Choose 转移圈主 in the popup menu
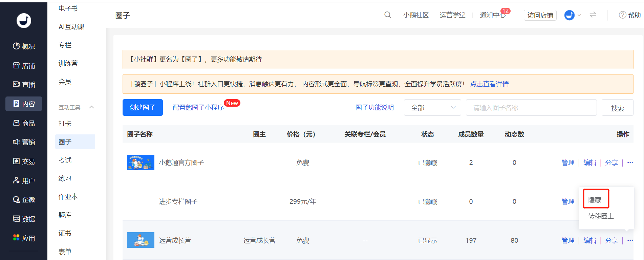Viewport: 644px width, 260px height. point(601,216)
